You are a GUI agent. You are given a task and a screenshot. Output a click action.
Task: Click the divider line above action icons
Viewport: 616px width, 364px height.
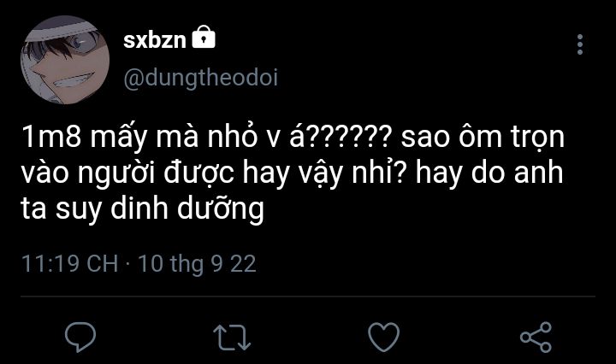pos(308,296)
